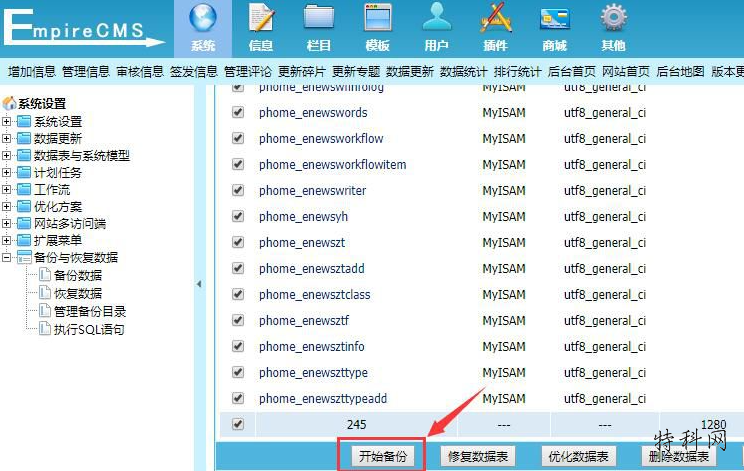The image size is (744, 471).
Task: Toggle the select-all checkbox in 245 row
Action: click(238, 424)
